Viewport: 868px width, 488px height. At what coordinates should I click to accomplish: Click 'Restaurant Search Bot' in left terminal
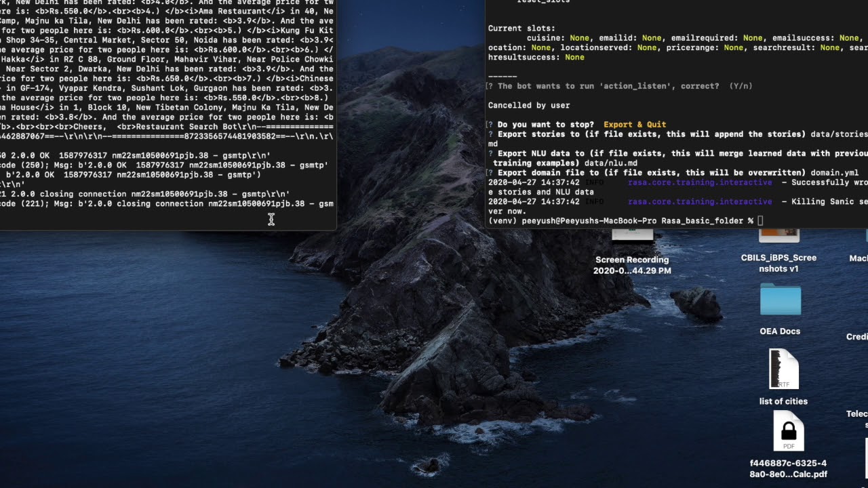(x=189, y=127)
